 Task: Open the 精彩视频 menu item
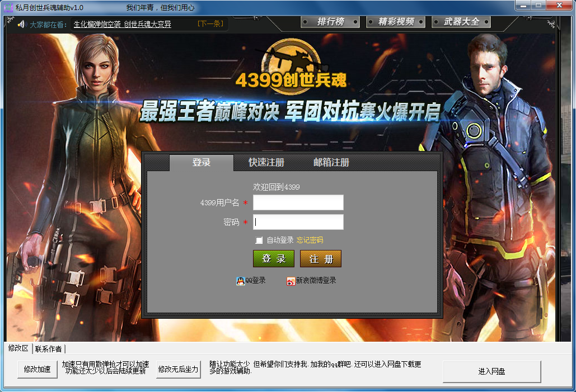pos(396,22)
